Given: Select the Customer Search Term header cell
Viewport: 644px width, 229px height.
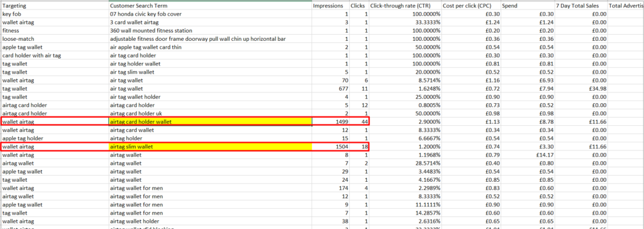Looking at the screenshot, I should point(210,6).
